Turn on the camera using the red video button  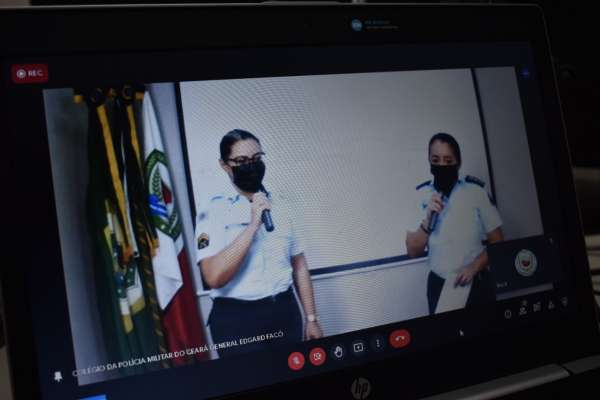(x=317, y=356)
